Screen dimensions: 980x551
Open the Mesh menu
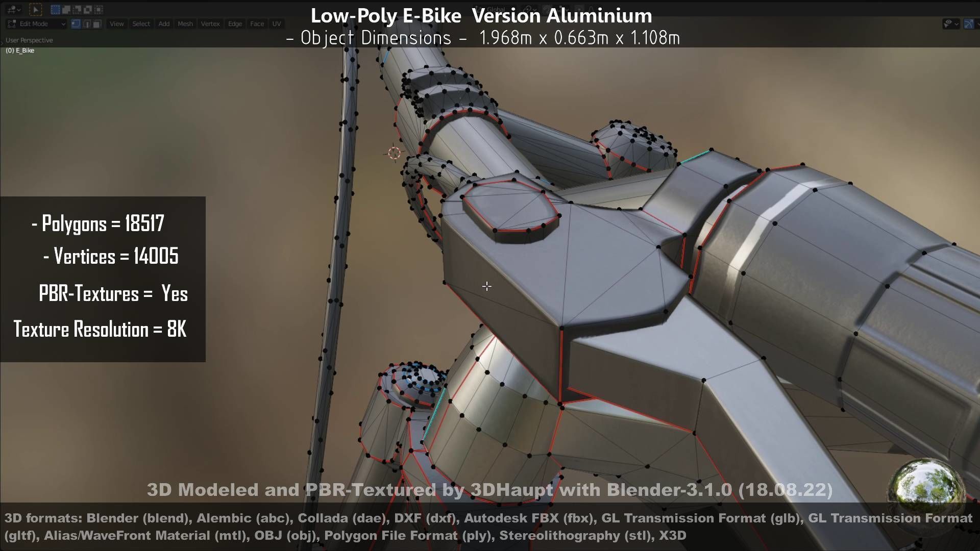coord(185,24)
